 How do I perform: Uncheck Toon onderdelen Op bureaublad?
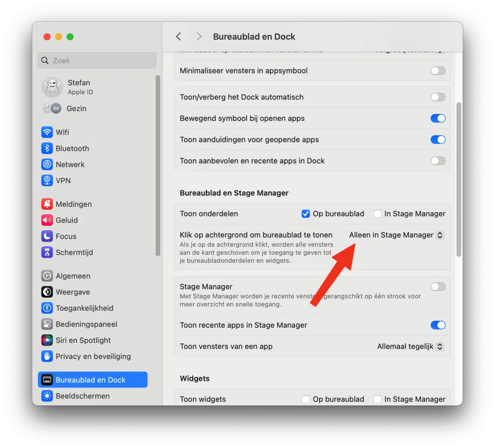[306, 214]
